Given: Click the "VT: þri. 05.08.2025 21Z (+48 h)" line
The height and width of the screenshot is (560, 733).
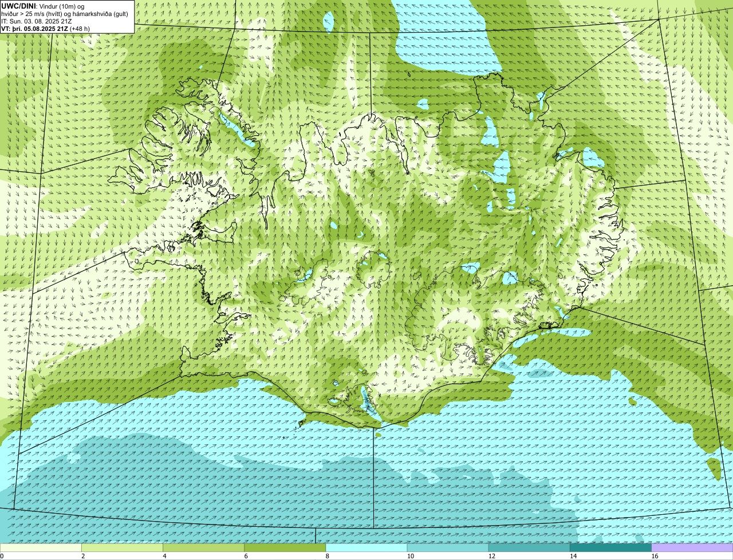Looking at the screenshot, I should pyautogui.click(x=44, y=28).
